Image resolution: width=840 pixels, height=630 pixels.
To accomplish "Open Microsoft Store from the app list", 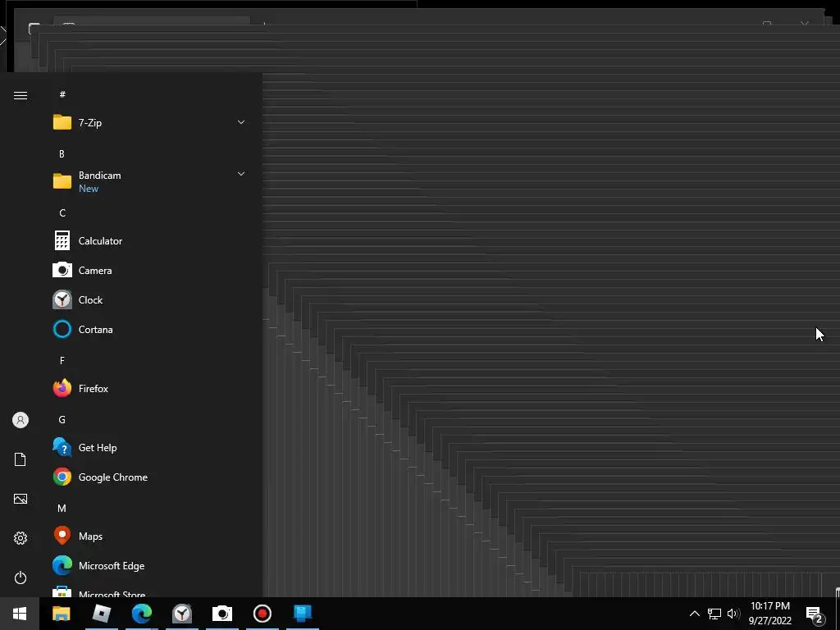I will click(x=149, y=591).
